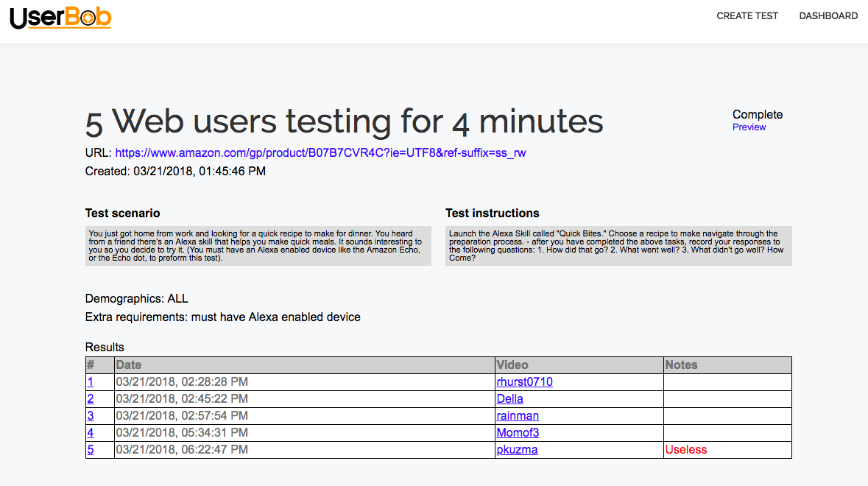The width and height of the screenshot is (868, 486).
Task: Watch the pkuzma video
Action: (x=517, y=450)
